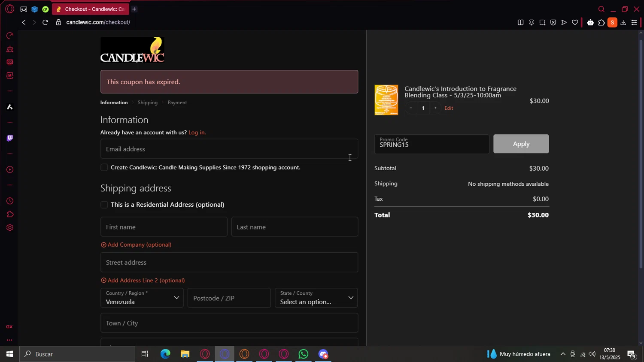Open Country / Region dropdown

pos(142,298)
